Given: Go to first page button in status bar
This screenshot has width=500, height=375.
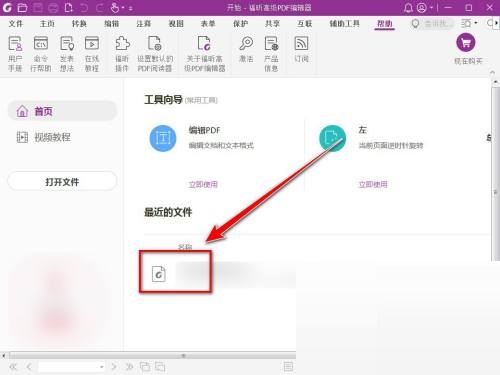Looking at the screenshot, I should (13, 367).
